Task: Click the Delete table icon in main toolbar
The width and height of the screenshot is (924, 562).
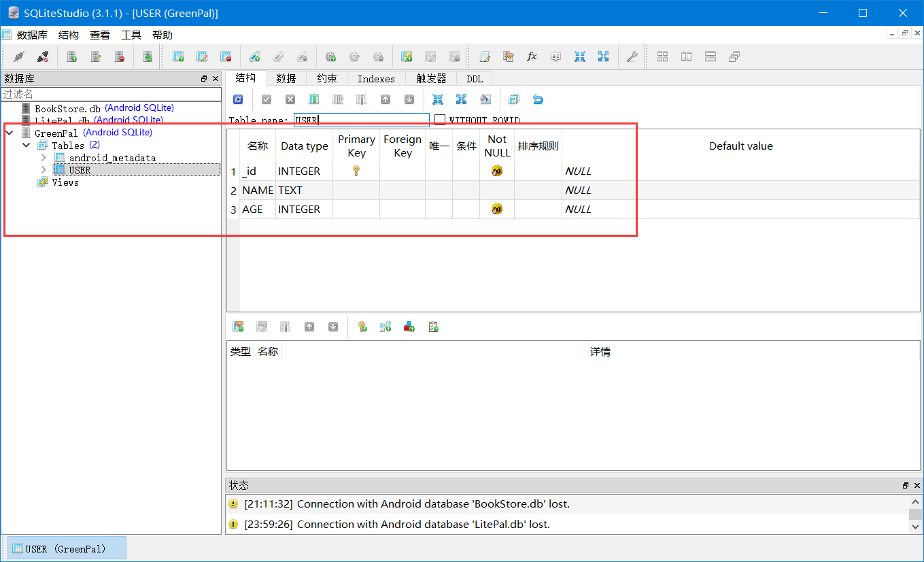Action: 226,56
